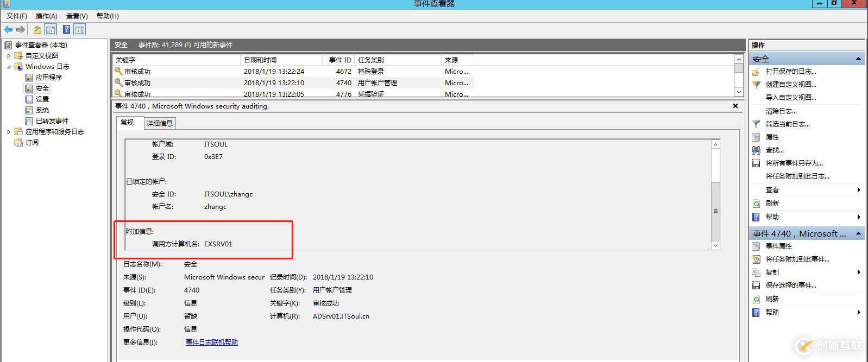Click the 帮助 icon under 事件 4740 section
The height and width of the screenshot is (362, 868).
pos(756,313)
